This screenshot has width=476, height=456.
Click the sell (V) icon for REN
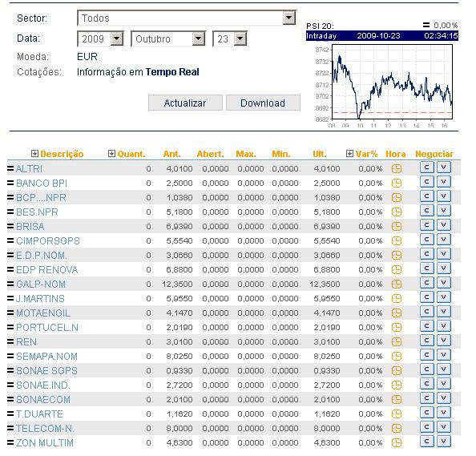tap(443, 341)
